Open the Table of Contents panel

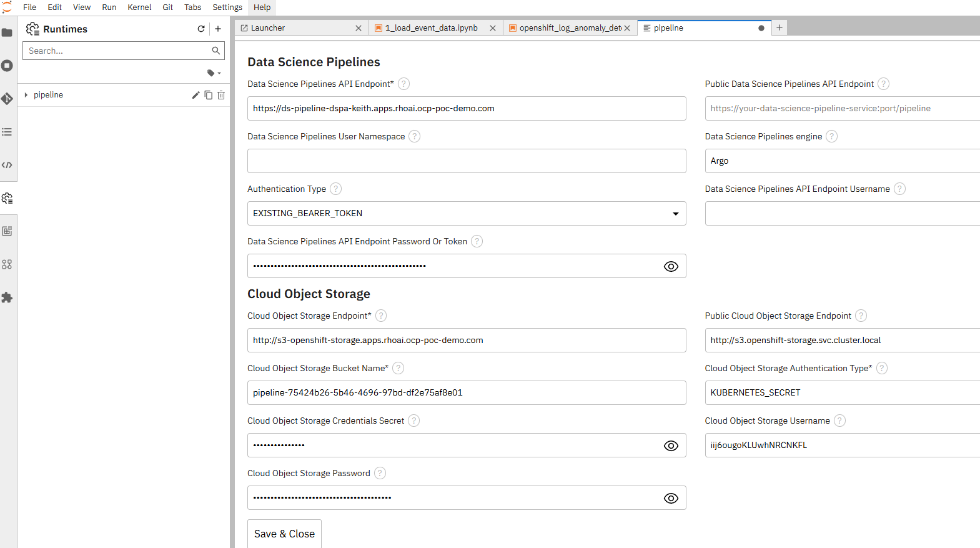(7, 132)
